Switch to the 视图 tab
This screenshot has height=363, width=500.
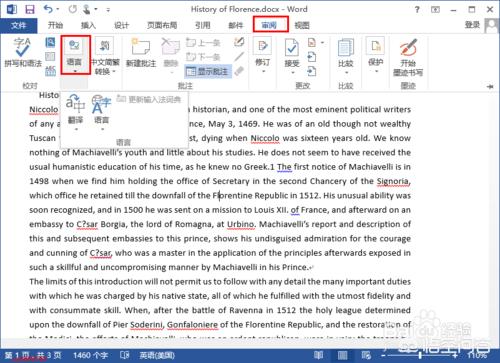coord(302,25)
